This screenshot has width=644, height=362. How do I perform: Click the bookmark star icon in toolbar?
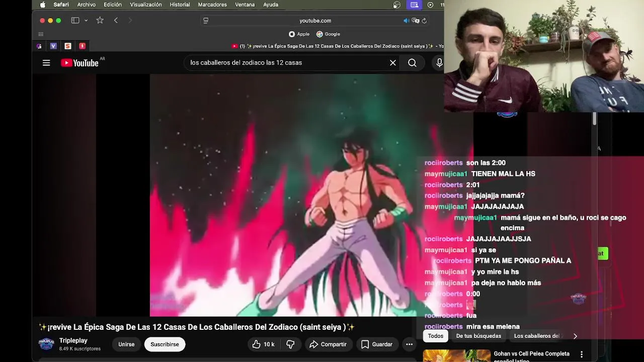coord(100,21)
